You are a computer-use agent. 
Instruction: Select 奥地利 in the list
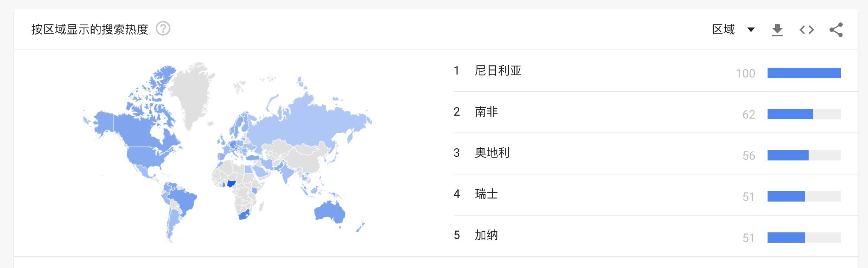[492, 153]
